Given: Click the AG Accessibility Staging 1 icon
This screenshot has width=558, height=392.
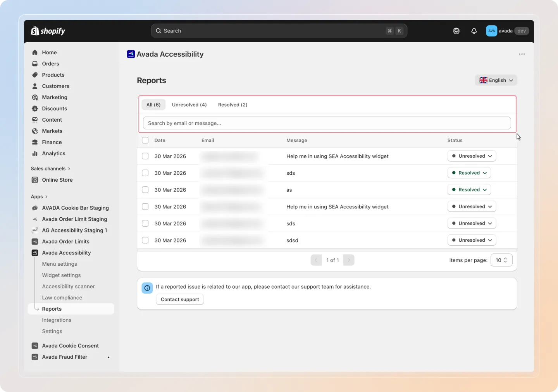Looking at the screenshot, I should (35, 230).
